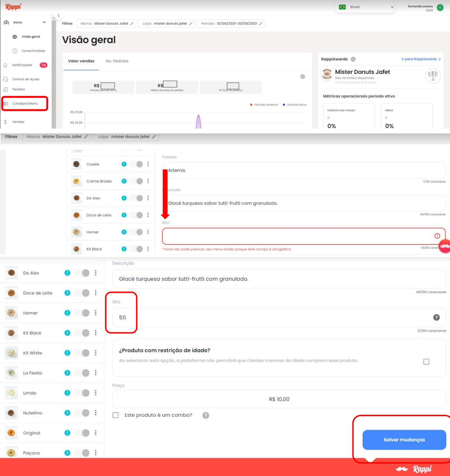The height and width of the screenshot is (476, 450).
Task: Click the Pedidos sidebar icon
Action: 6,89
